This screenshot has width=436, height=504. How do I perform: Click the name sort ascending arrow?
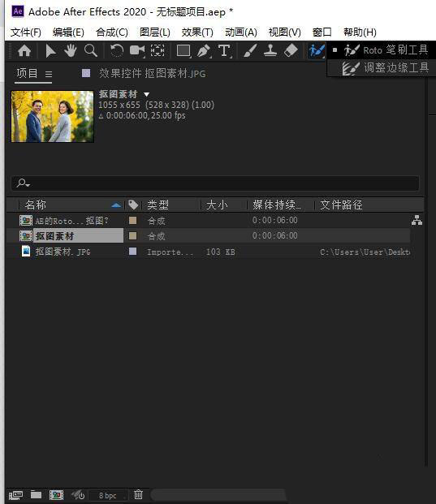(116, 205)
